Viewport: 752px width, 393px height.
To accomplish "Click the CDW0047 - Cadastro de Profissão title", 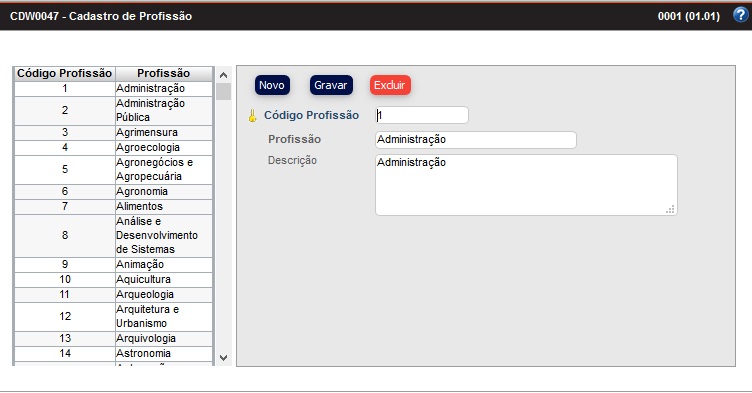I will click(x=101, y=16).
